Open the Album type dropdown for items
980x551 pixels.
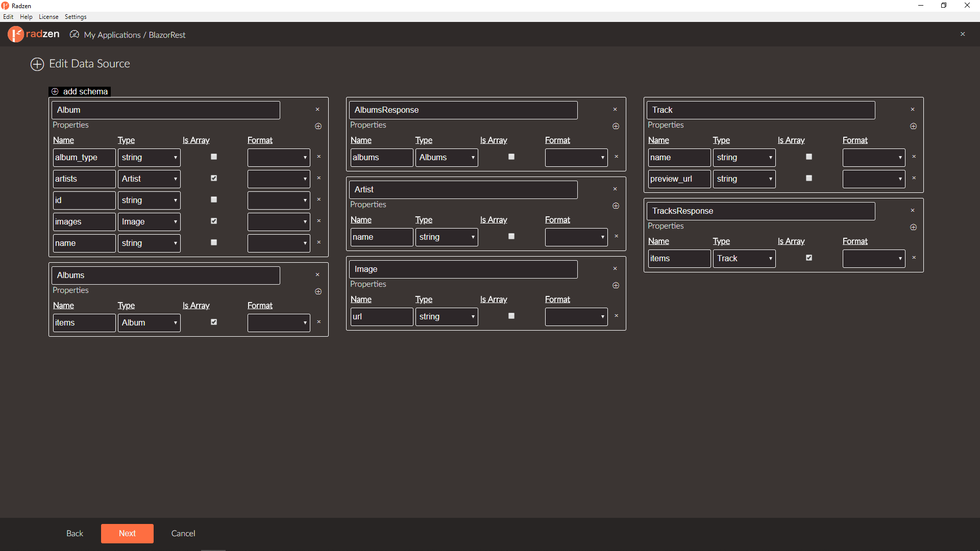pos(149,323)
